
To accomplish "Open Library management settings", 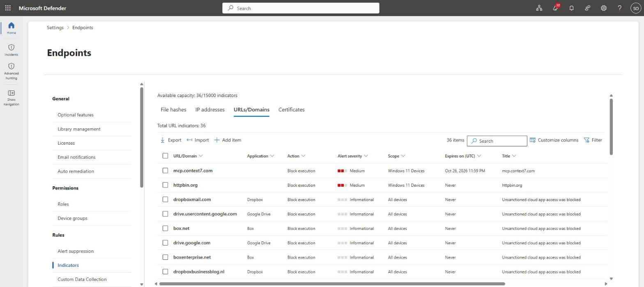I will (x=79, y=129).
